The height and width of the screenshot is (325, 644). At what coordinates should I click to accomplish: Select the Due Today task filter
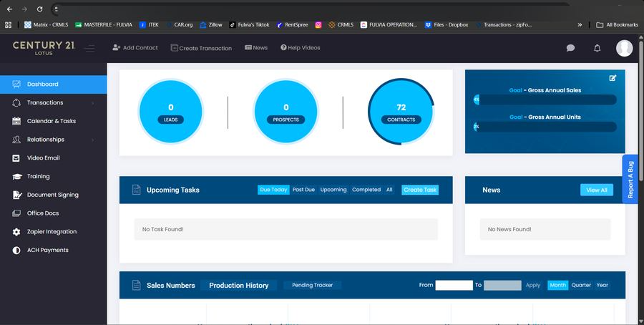click(x=273, y=190)
